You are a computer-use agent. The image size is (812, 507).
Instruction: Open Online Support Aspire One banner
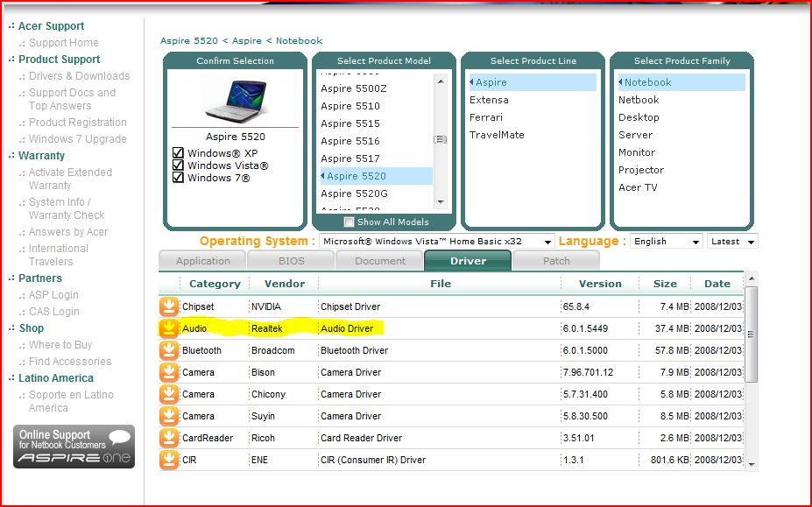pyautogui.click(x=74, y=447)
